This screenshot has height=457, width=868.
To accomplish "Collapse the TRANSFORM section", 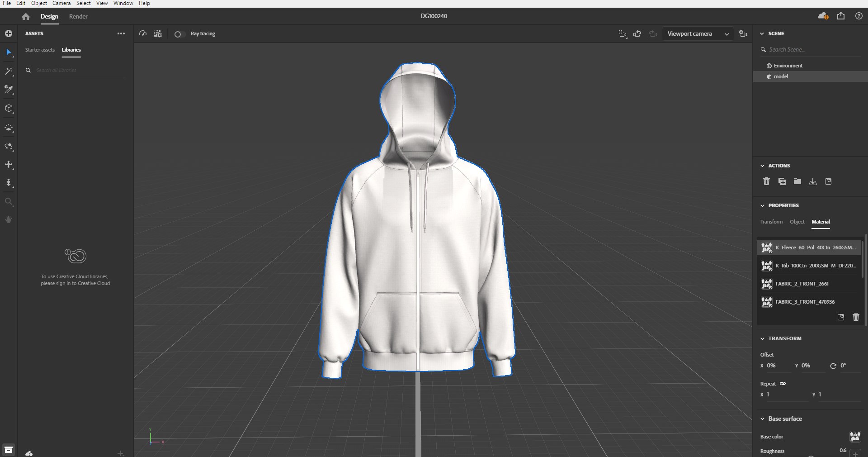I will tap(762, 338).
